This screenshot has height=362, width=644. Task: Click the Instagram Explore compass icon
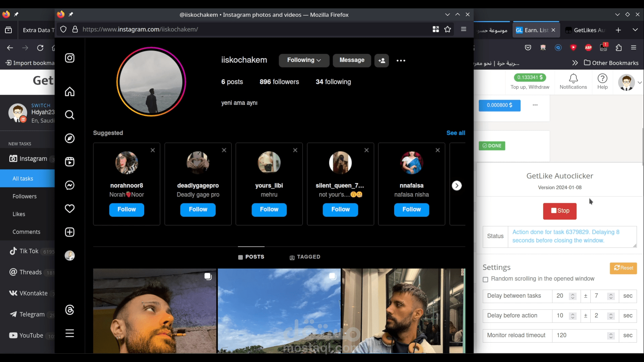click(69, 138)
